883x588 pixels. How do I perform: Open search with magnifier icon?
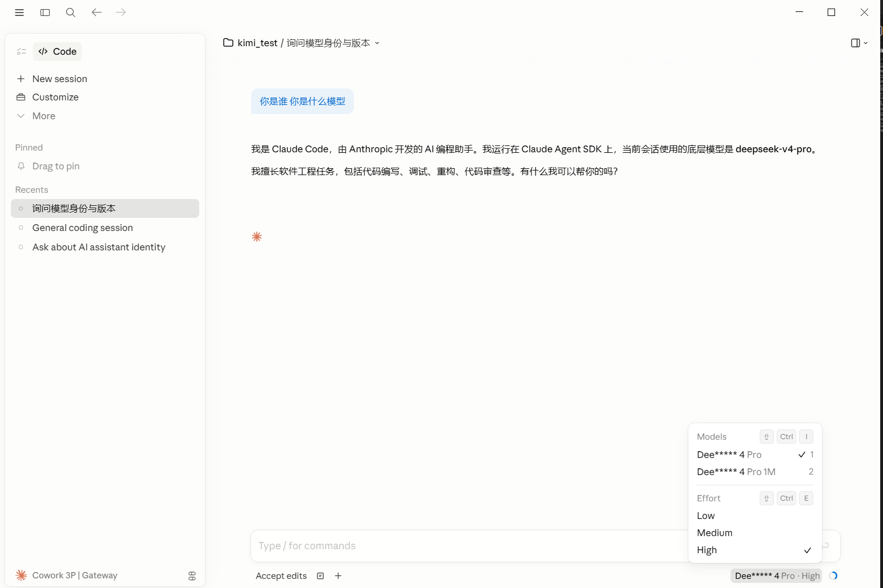click(x=71, y=13)
